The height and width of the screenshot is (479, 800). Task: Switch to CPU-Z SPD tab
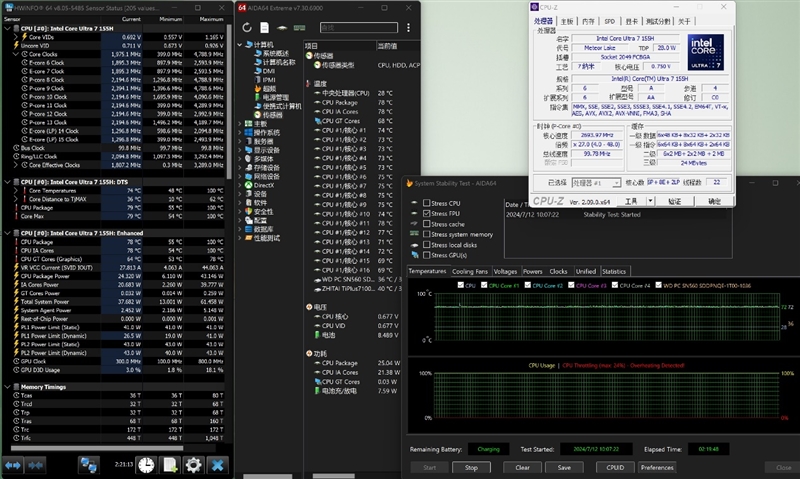coord(610,21)
